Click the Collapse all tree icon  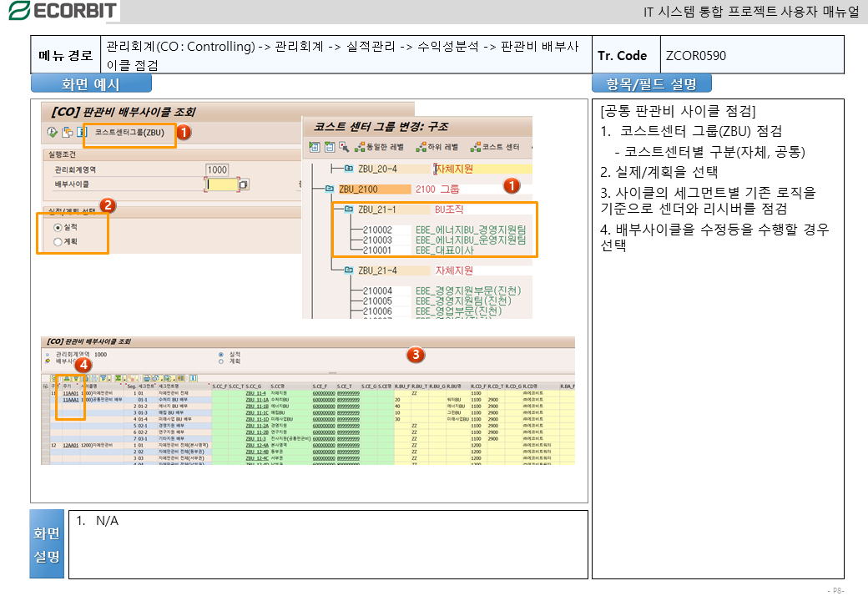330,147
